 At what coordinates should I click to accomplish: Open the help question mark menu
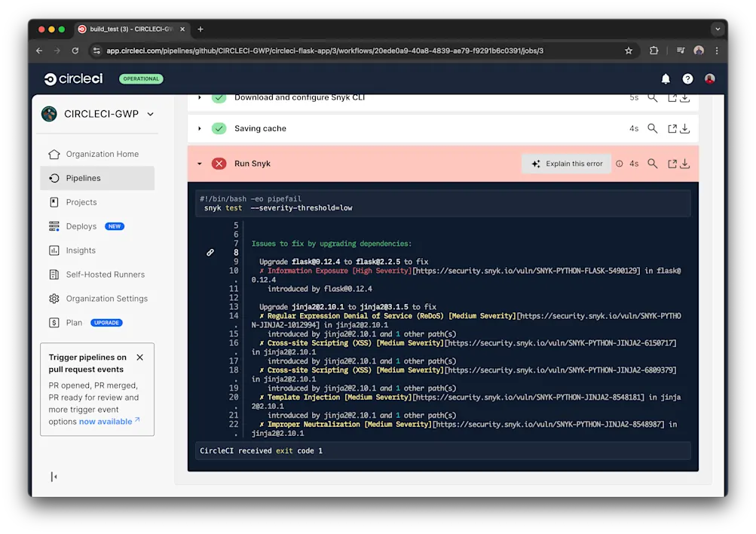click(x=687, y=78)
